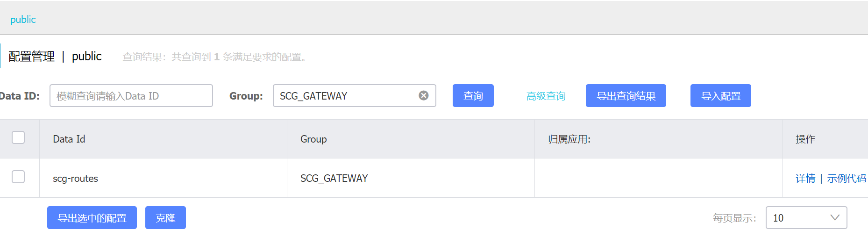Expand the page size dropdown showing 10
The width and height of the screenshot is (868, 237).
tap(806, 218)
